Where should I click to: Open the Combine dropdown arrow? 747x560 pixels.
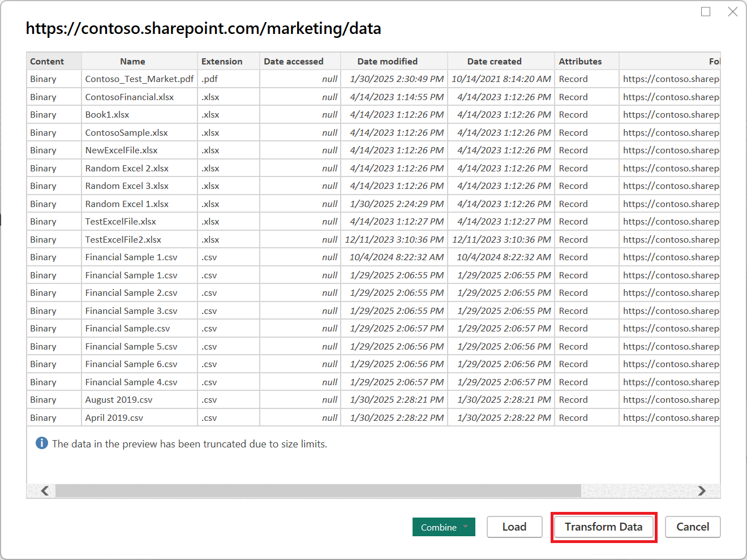tap(465, 527)
